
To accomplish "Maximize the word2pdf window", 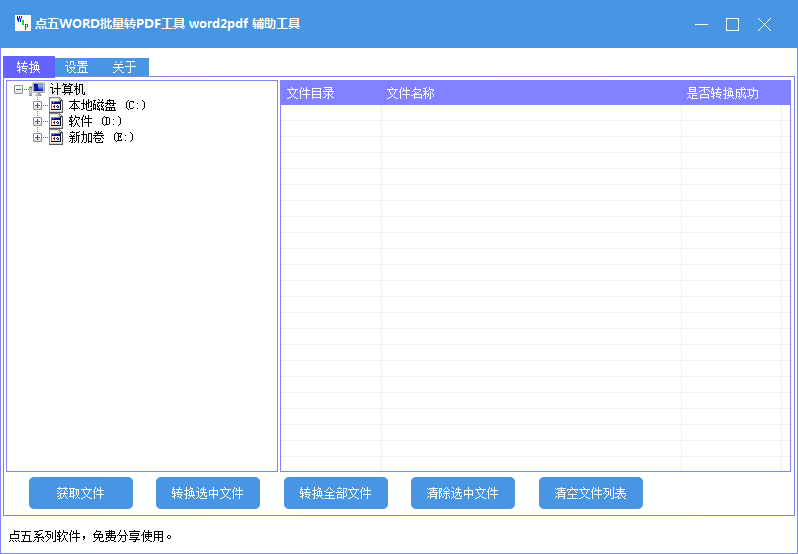I will (x=732, y=24).
